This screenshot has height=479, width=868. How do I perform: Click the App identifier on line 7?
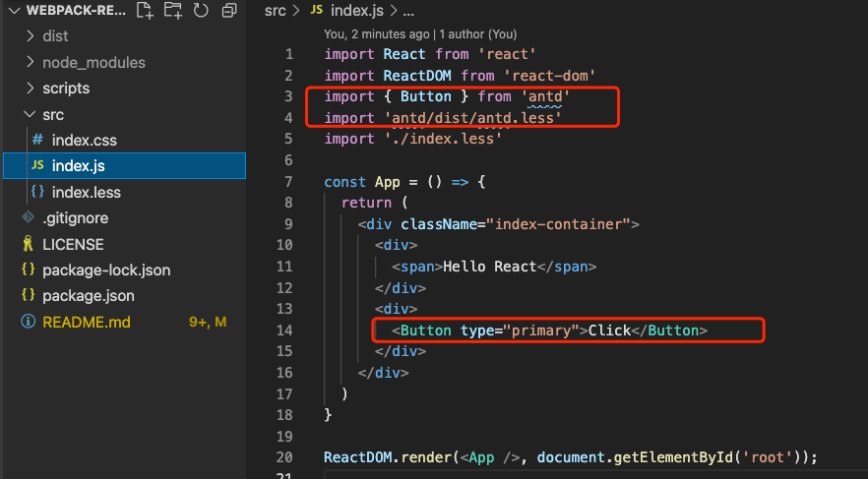[388, 182]
